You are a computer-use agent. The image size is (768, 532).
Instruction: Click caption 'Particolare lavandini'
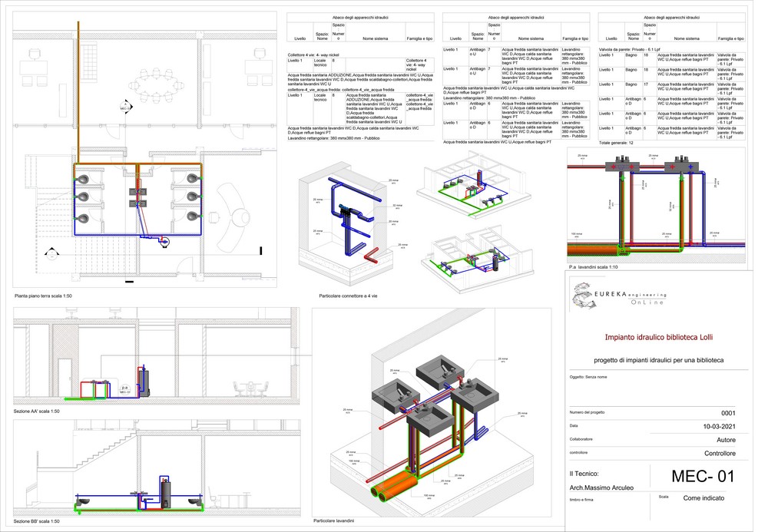click(x=333, y=520)
